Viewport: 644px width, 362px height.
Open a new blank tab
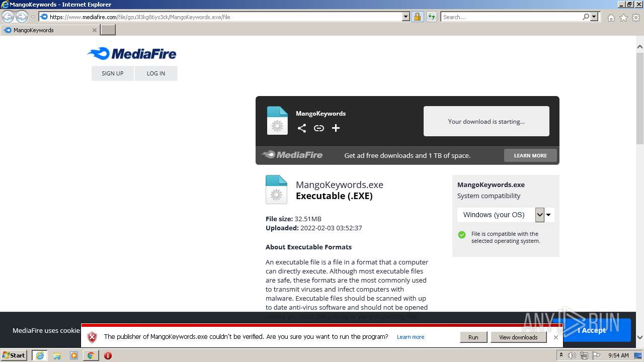point(108,30)
